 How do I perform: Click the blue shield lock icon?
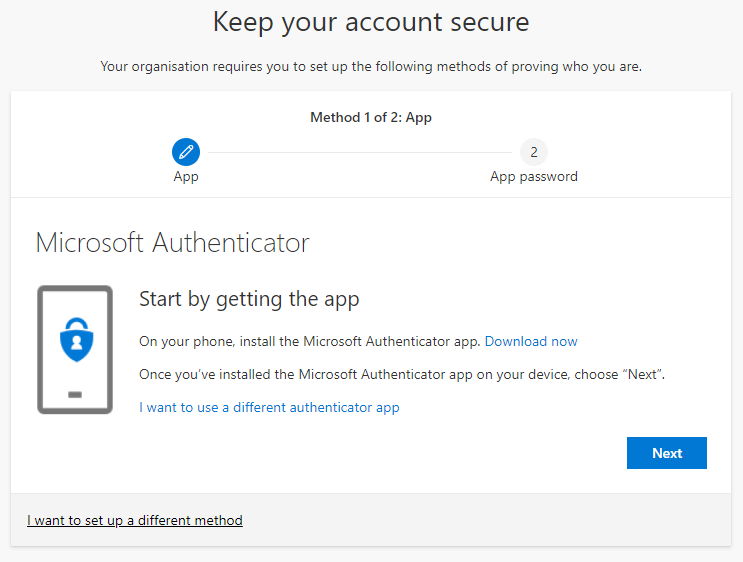[75, 341]
